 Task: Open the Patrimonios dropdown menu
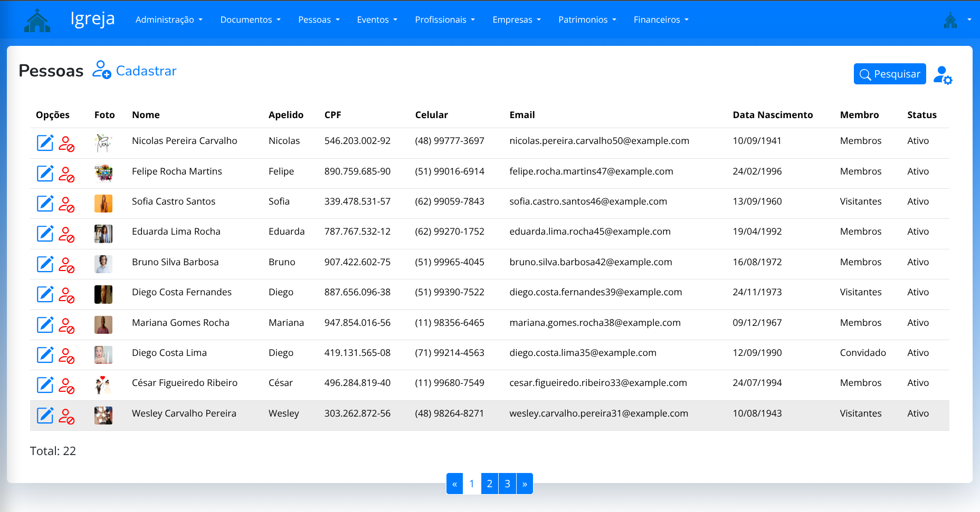[x=587, y=20]
